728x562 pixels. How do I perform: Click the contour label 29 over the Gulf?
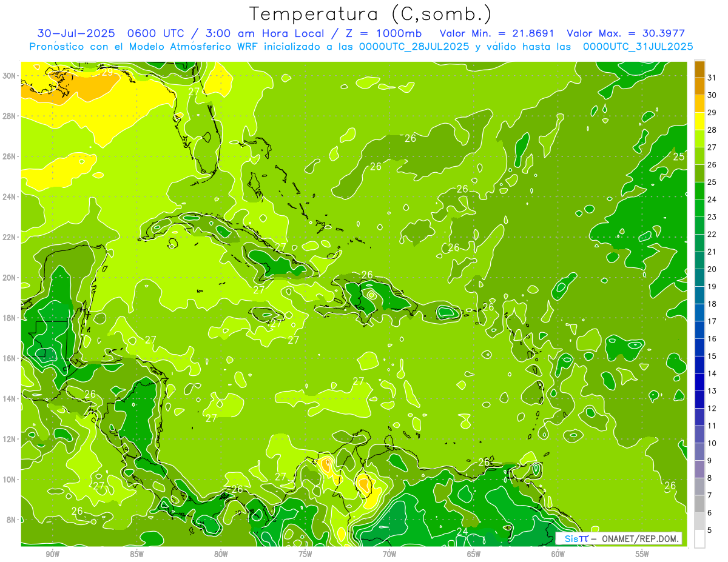point(107,72)
